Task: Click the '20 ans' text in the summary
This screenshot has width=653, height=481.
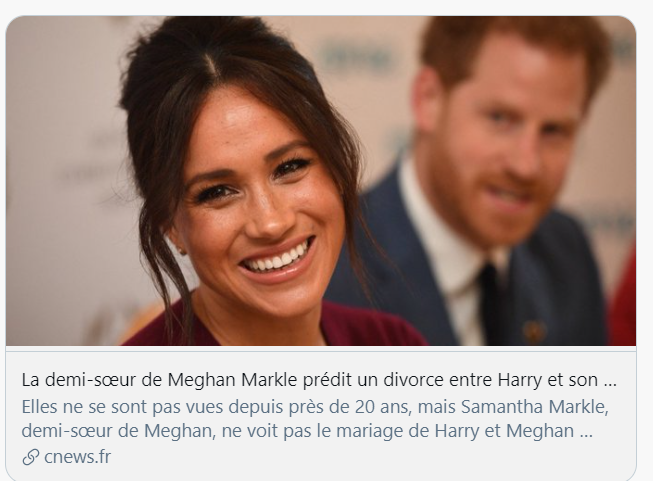Action: pos(381,407)
